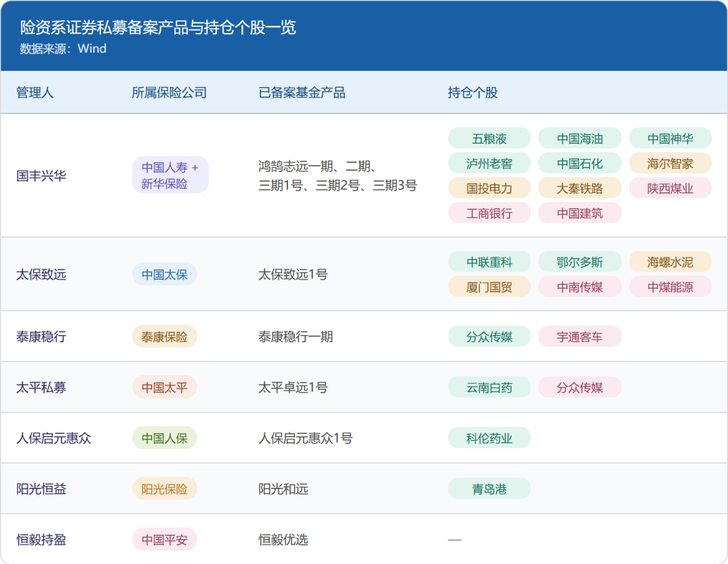Viewport: 728px width, 564px height.
Task: Click the 宇通客车 stock tag
Action: coord(580,336)
